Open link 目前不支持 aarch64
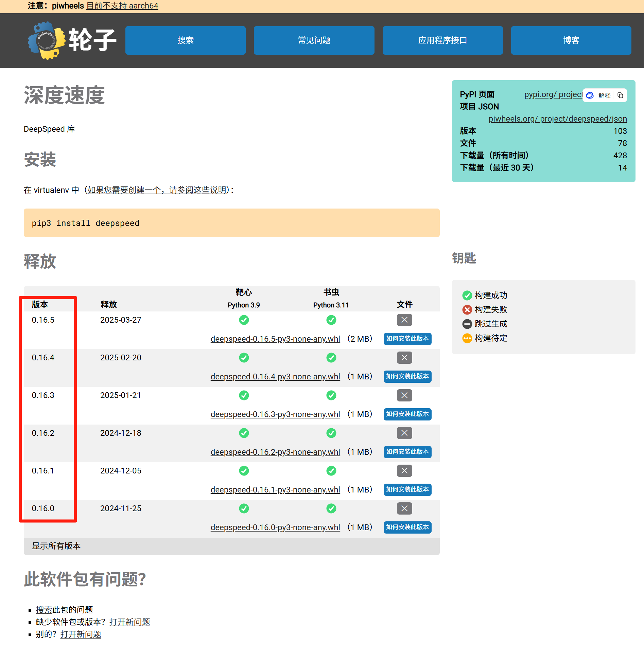The image size is (644, 646). click(122, 6)
